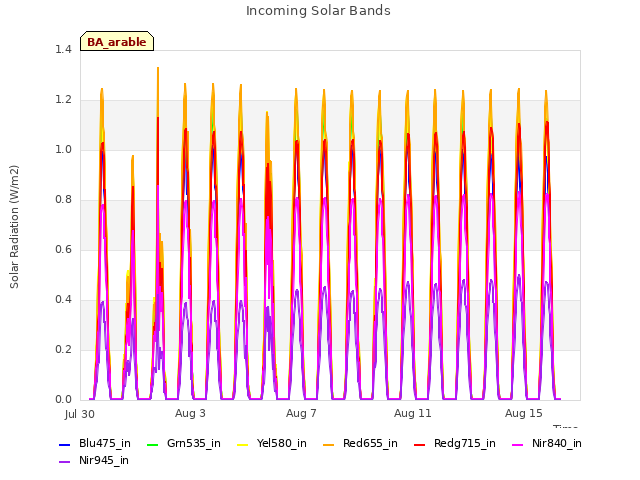Click the Aug 7 x-axis tick label
This screenshot has height=480, width=640.
[x=301, y=413]
